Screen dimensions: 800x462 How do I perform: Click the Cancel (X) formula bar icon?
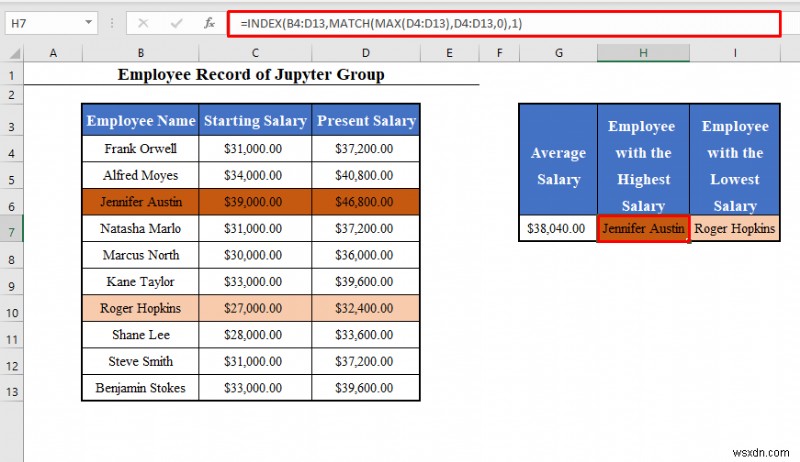tap(143, 23)
